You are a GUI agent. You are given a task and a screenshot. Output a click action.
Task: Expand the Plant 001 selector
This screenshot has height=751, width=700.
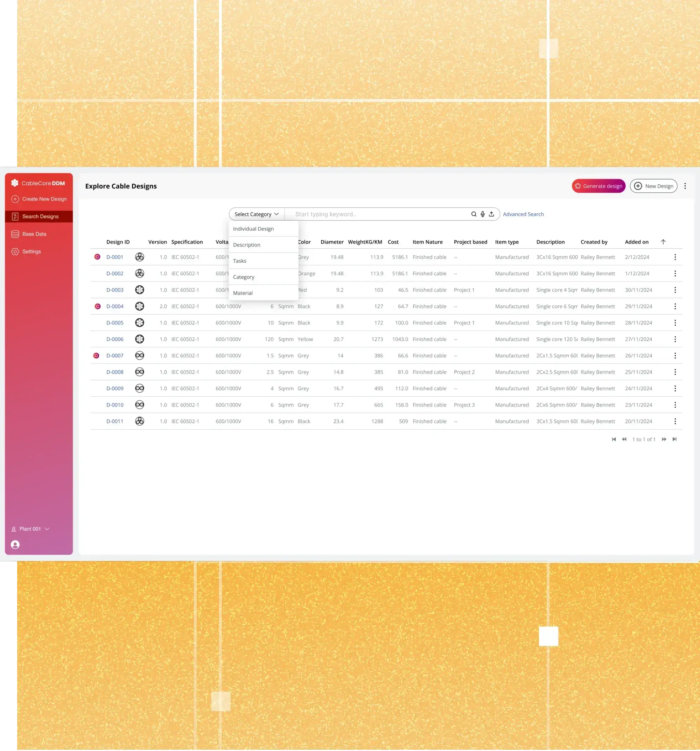(30, 529)
